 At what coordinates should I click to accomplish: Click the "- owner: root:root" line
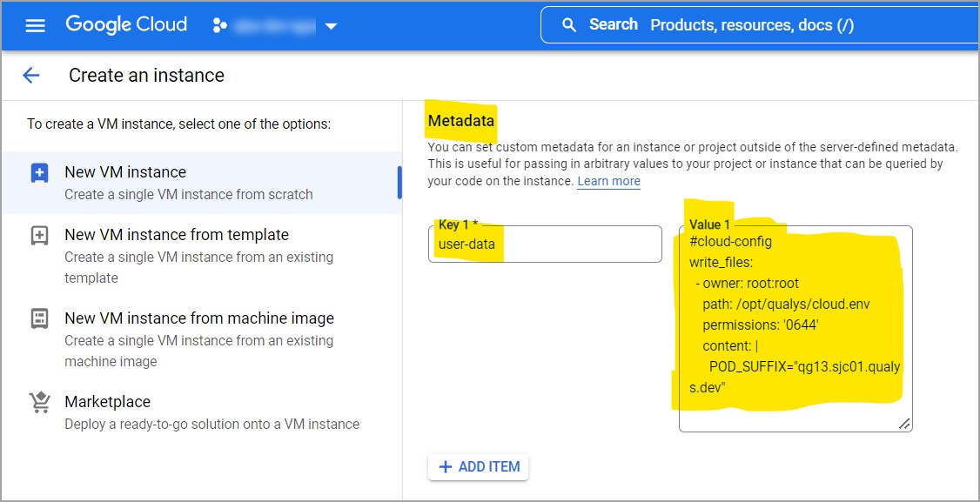(x=748, y=284)
